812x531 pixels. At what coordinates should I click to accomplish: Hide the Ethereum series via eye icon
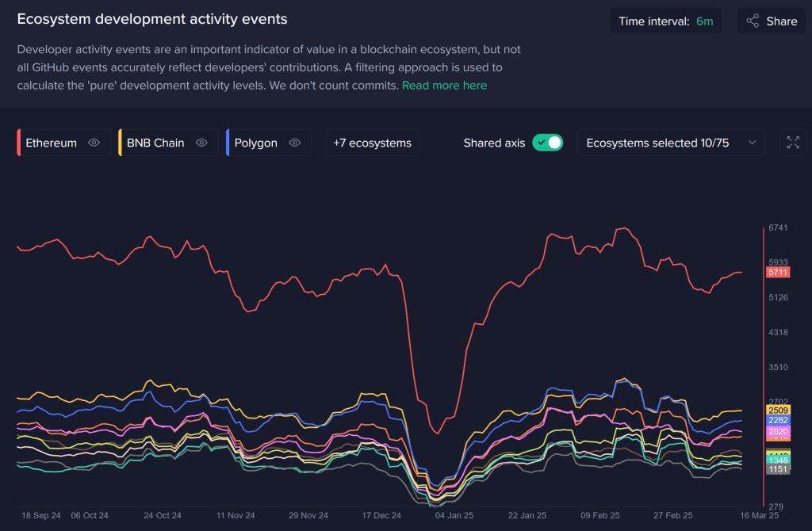tap(94, 143)
